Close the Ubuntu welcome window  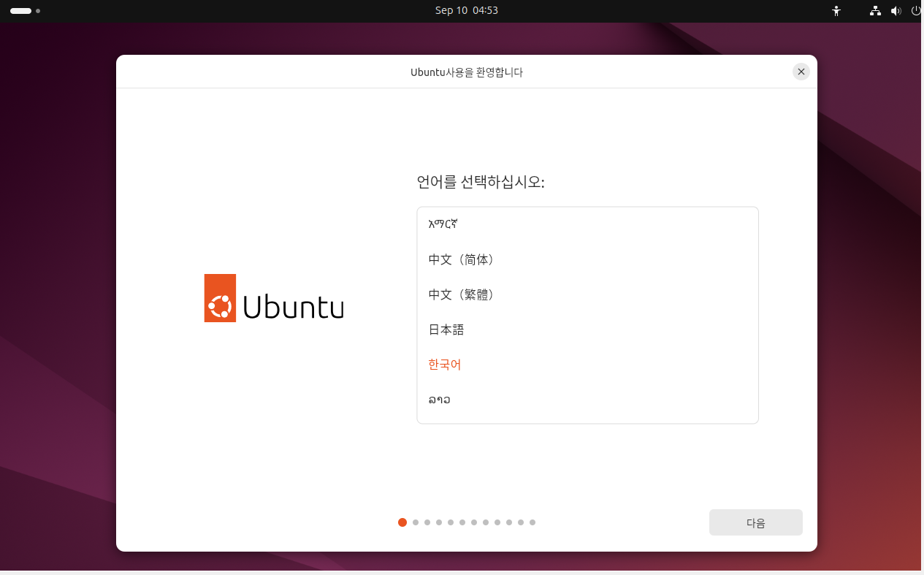(801, 72)
